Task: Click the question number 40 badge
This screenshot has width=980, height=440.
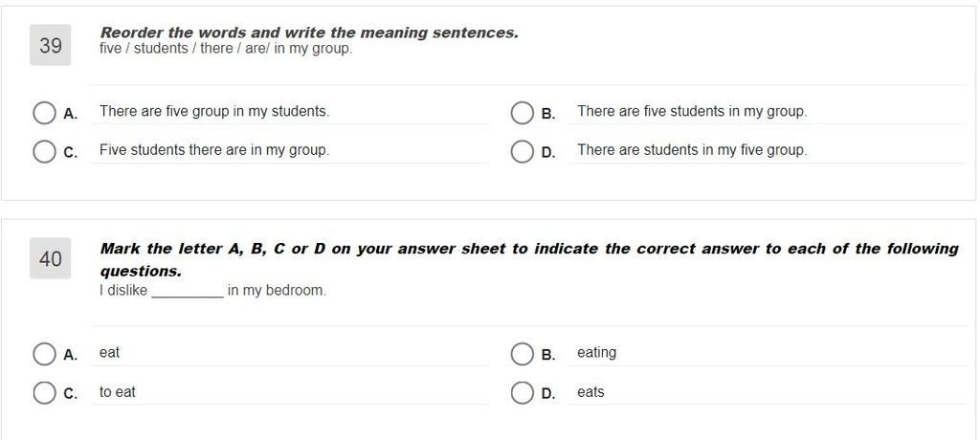Action: pos(51,259)
